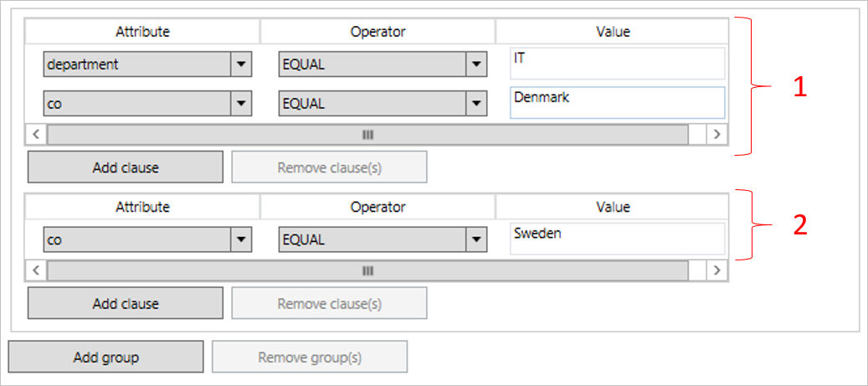
Task: Click the Denmark value field
Action: (616, 103)
